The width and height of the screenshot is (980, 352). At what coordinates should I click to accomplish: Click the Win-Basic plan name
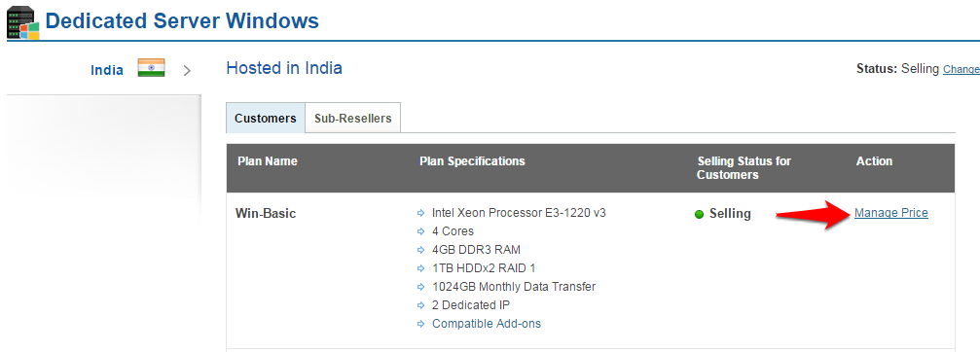[x=266, y=214]
